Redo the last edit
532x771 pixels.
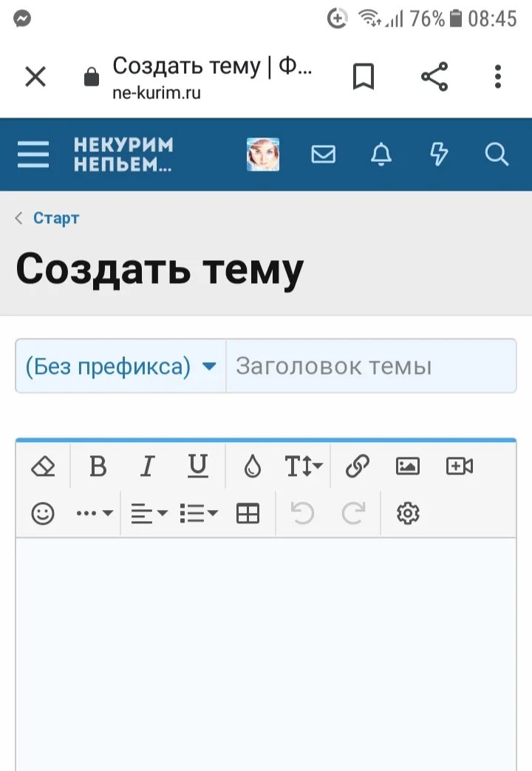(353, 513)
